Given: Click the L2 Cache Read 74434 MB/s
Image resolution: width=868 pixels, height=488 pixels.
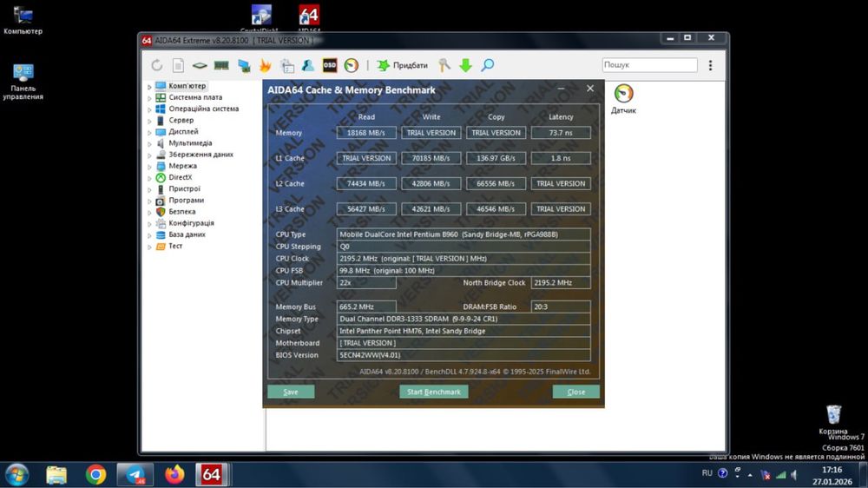Looking at the screenshot, I should coord(366,184).
